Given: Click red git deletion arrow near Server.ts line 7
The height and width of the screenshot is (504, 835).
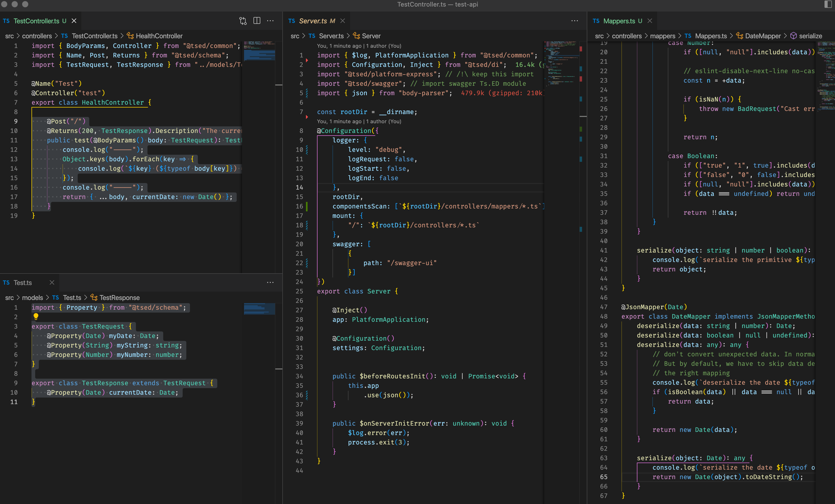Looking at the screenshot, I should [x=307, y=116].
